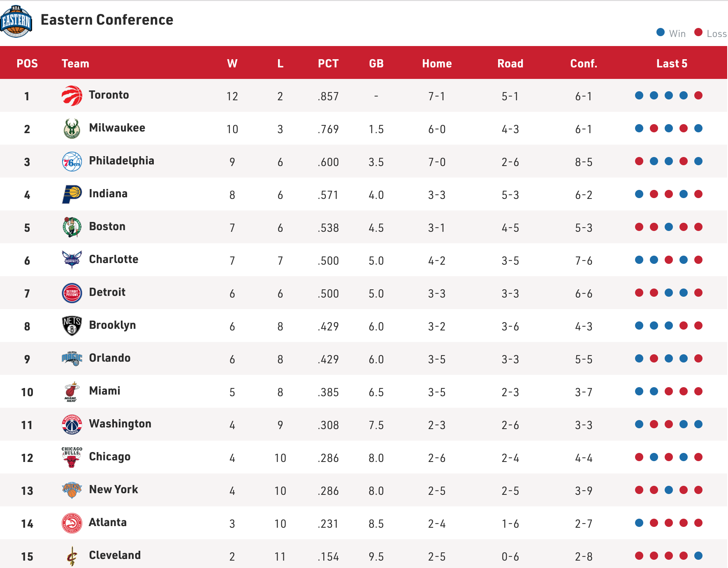Click the Brooklyn Nets logo
The image size is (728, 568).
(72, 326)
